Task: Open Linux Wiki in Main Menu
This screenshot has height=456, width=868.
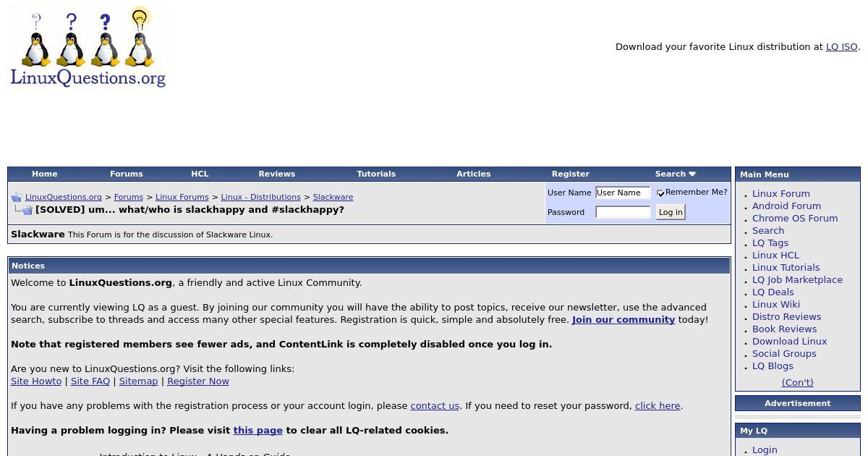Action: click(776, 305)
